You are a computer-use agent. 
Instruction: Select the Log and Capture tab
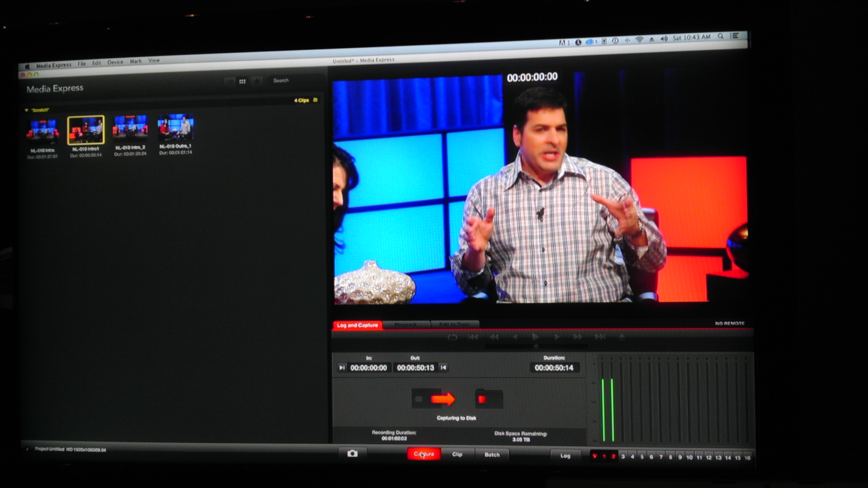click(357, 325)
